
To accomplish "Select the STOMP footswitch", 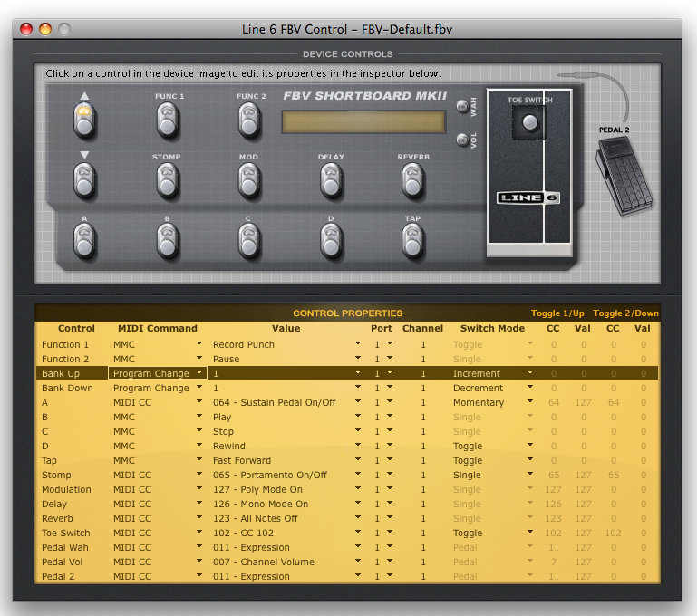I will click(x=168, y=180).
